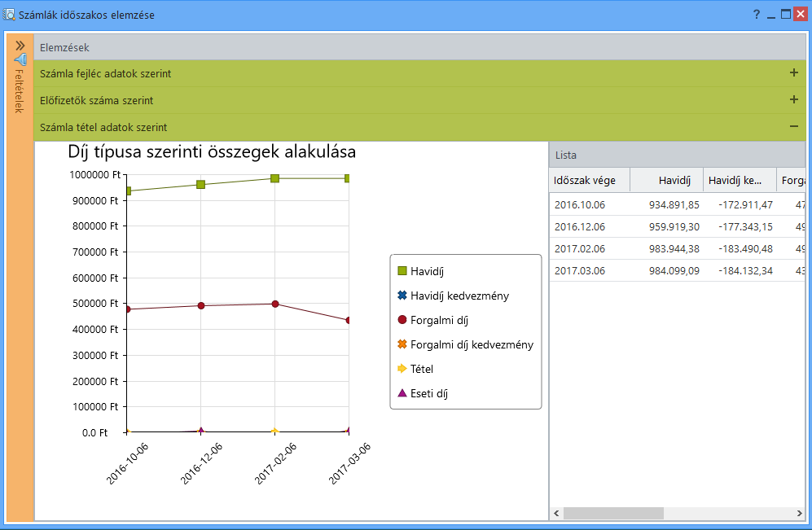
Task: Click the window title bar app icon
Action: click(9, 15)
